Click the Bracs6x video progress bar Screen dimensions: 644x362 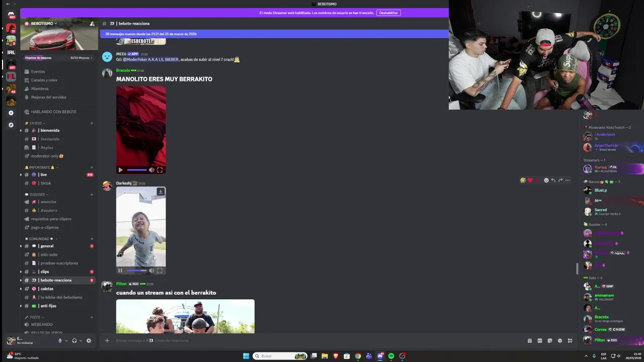point(137,170)
